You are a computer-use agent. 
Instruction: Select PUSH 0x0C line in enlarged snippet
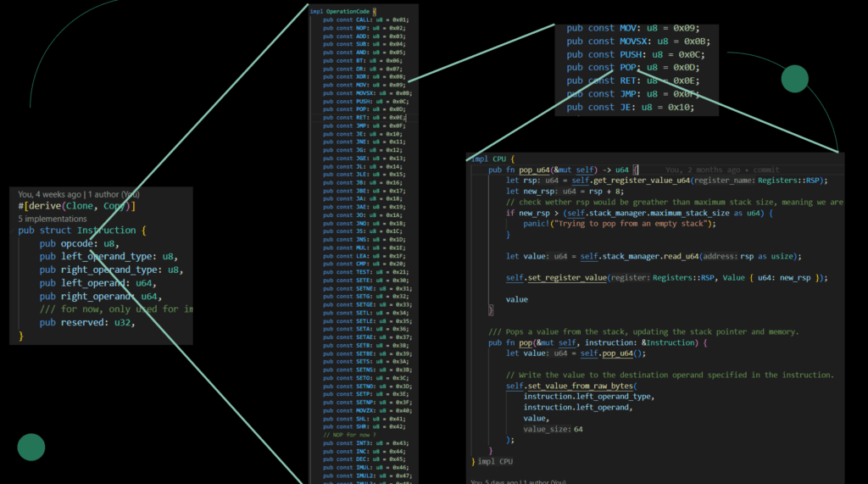[636, 55]
